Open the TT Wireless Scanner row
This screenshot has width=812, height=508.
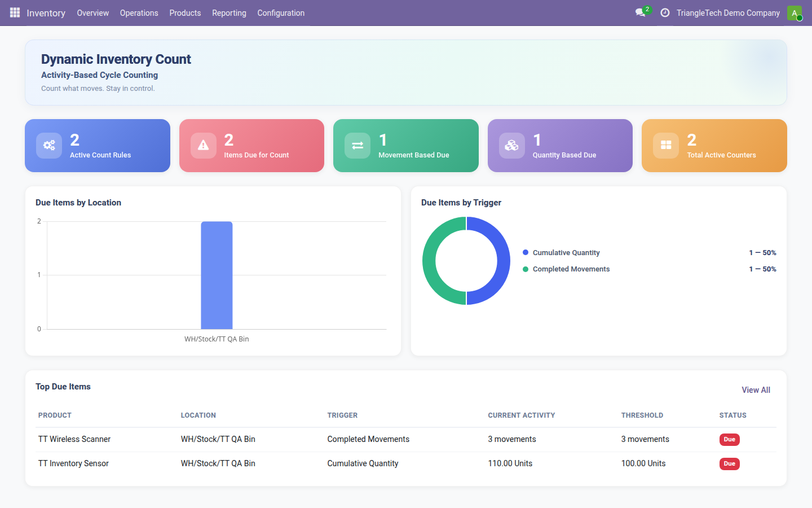point(406,439)
